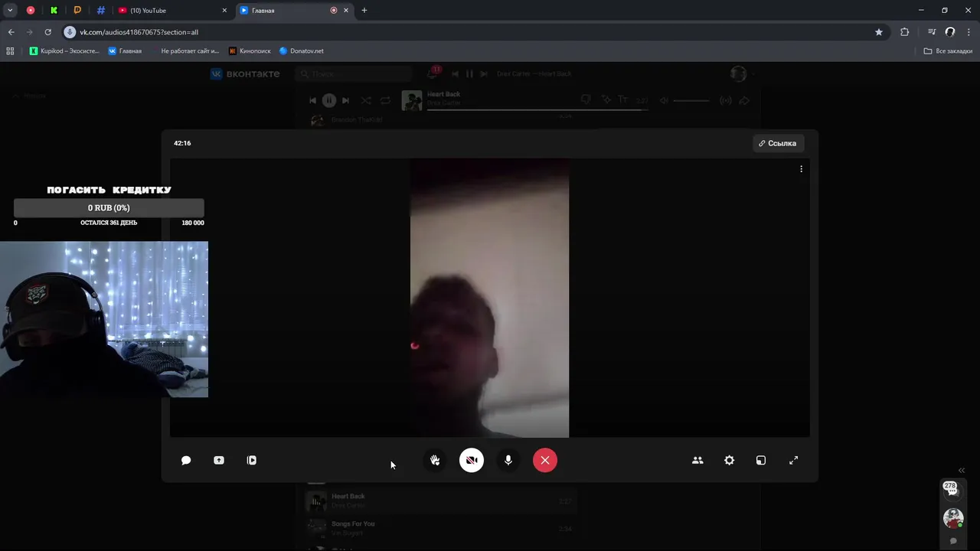
Task: Open Кинопоиск bookmark
Action: [x=250, y=51]
